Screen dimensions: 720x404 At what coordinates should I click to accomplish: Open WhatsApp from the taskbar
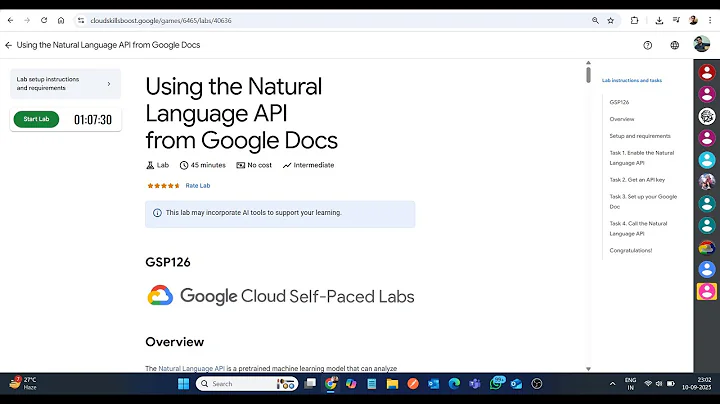pos(496,383)
